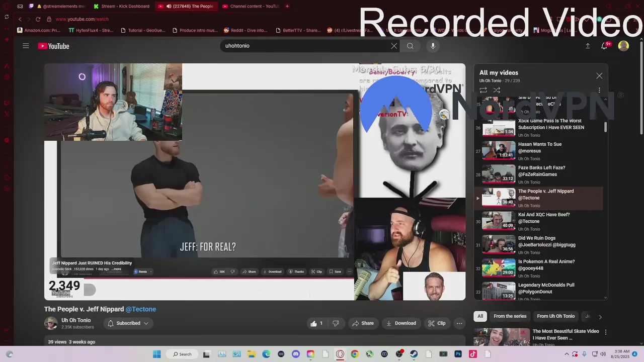
Task: Open Reddit - Dive into bookmark
Action: (246, 30)
